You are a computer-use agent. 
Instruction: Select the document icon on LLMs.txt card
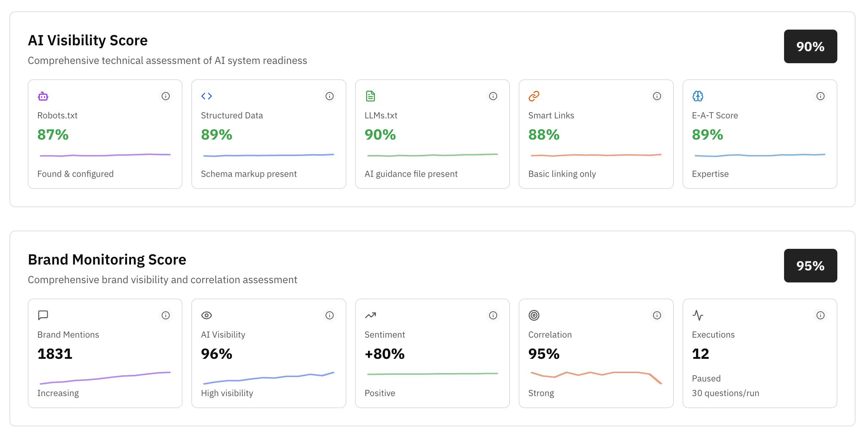(x=370, y=96)
